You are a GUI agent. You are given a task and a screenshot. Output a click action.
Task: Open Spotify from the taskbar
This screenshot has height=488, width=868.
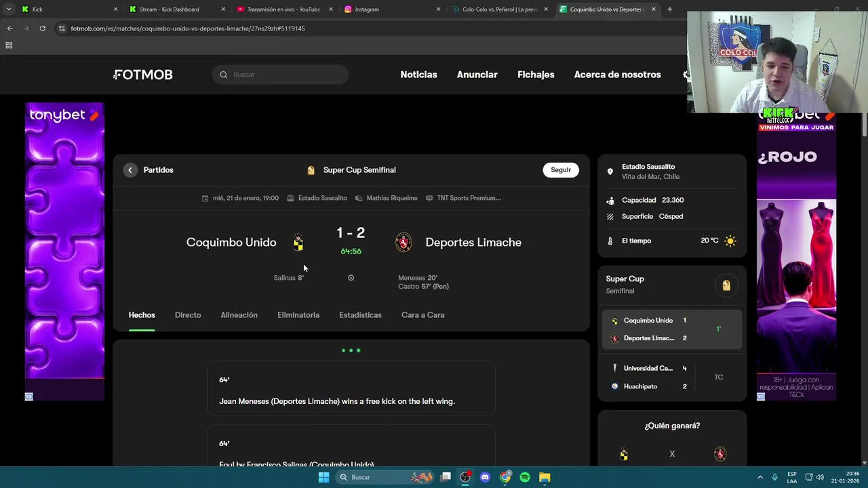(525, 477)
